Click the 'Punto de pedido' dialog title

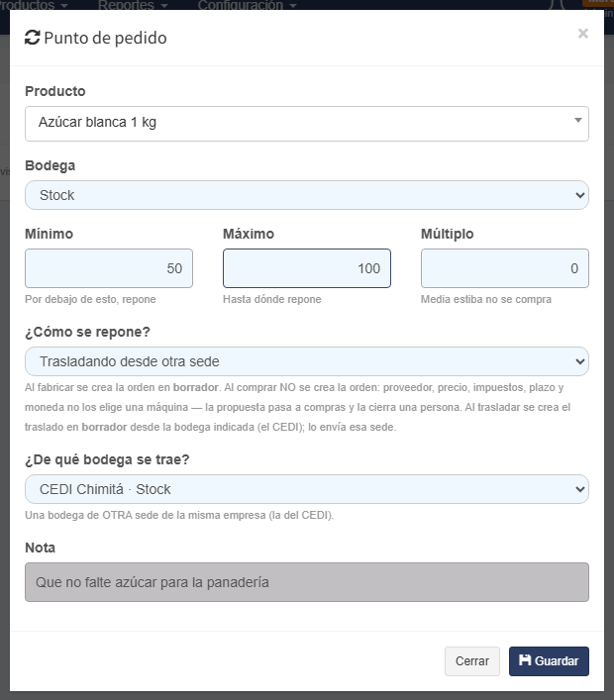click(x=105, y=38)
